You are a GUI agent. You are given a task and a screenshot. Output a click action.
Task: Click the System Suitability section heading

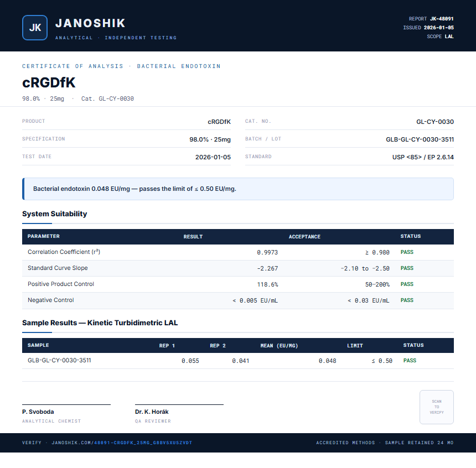[x=55, y=214]
